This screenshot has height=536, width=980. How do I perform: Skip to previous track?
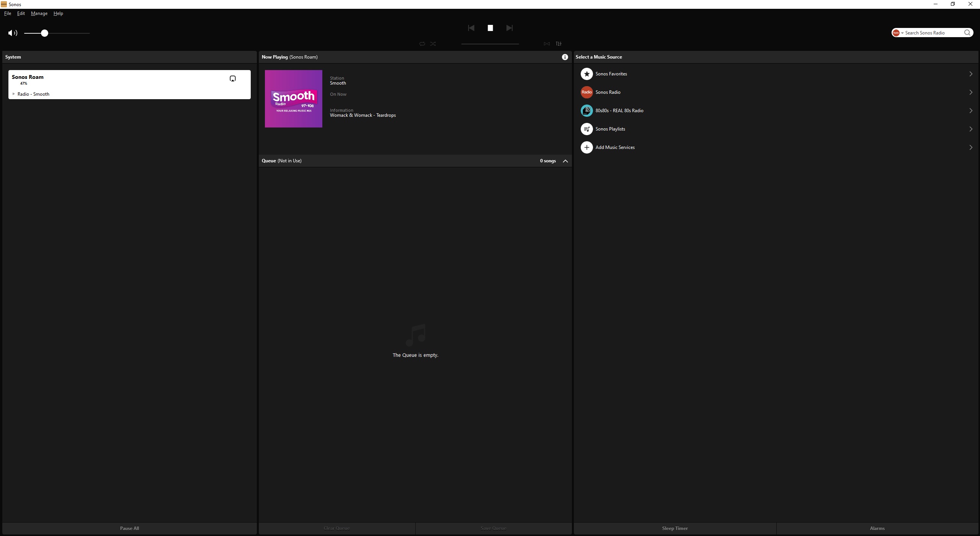click(471, 28)
